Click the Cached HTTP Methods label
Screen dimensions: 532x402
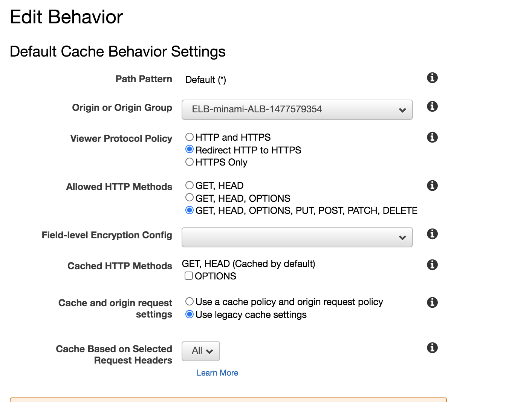[x=120, y=266]
